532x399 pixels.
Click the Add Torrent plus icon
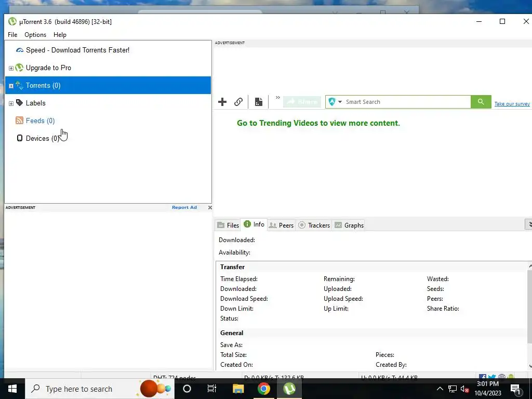click(x=222, y=102)
